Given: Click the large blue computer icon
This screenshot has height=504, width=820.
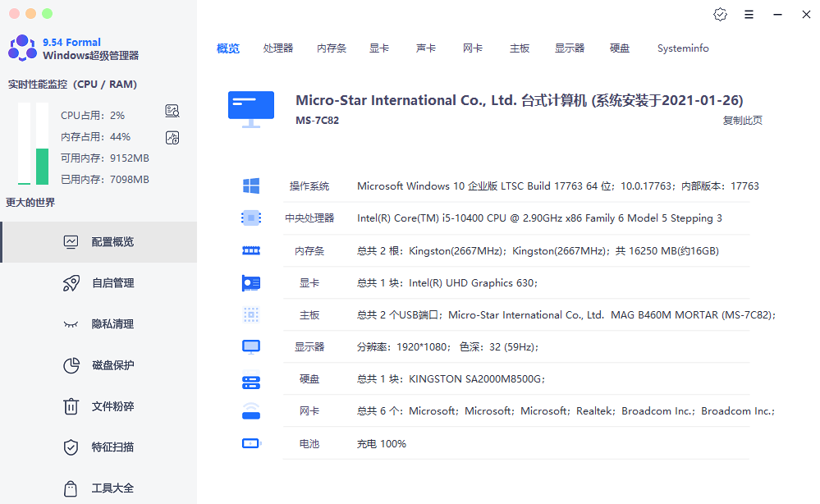Looking at the screenshot, I should click(x=251, y=109).
